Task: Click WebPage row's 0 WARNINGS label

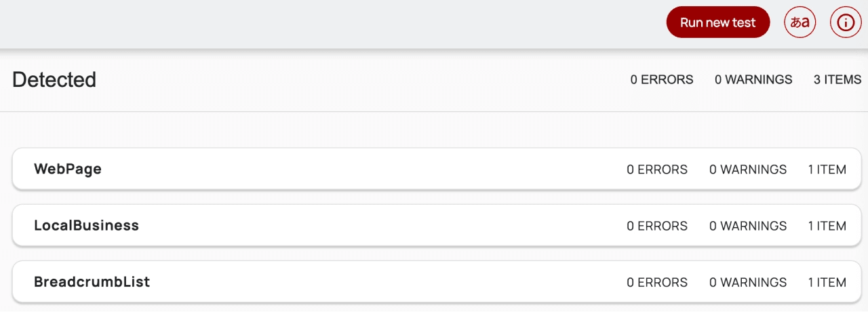Action: [x=748, y=170]
